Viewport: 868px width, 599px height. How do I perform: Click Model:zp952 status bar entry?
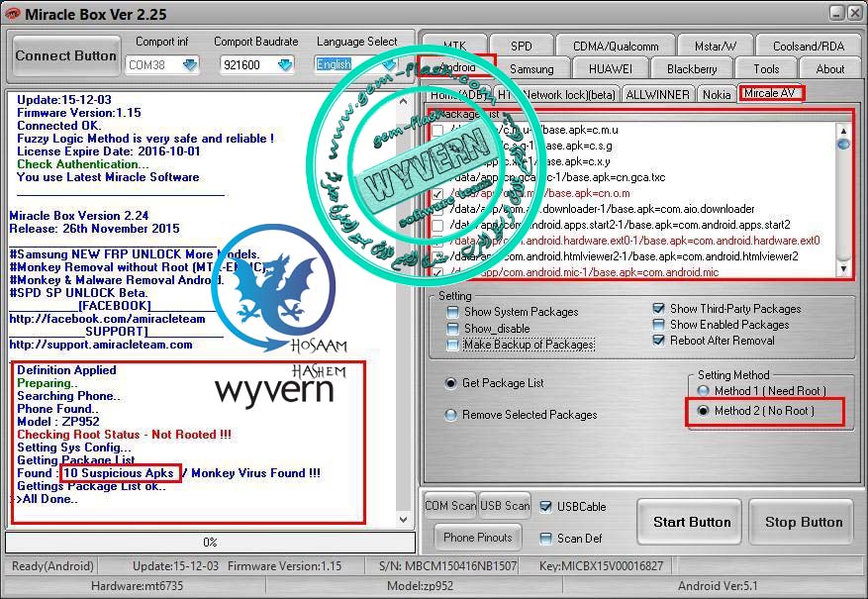(x=421, y=586)
